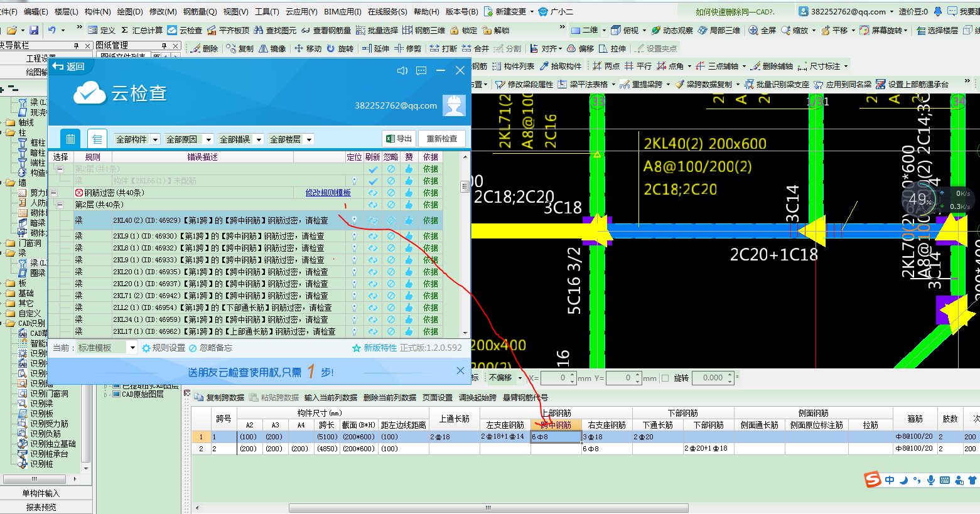This screenshot has width=980, height=514.
Task: Switch to 局部三维 partial 3D view
Action: 719,30
